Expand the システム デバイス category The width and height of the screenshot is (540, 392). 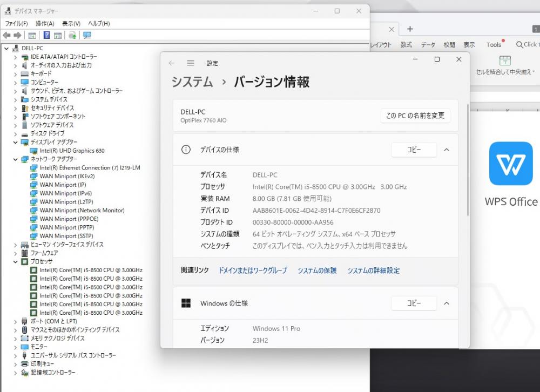pos(16,99)
